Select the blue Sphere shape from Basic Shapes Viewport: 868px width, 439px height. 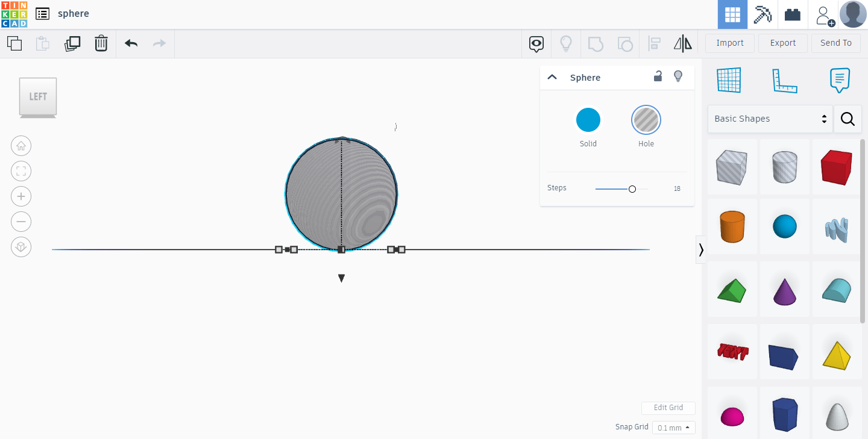pyautogui.click(x=784, y=226)
